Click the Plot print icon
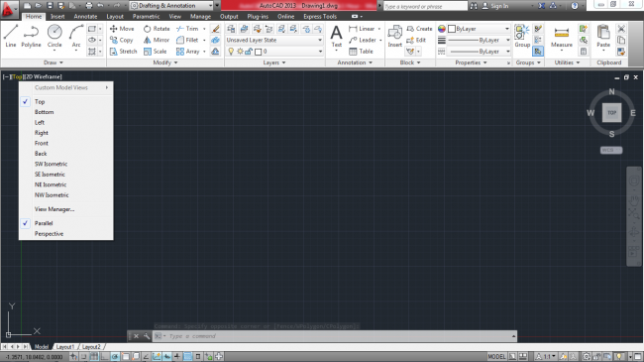The width and height of the screenshot is (644, 362). [x=89, y=6]
